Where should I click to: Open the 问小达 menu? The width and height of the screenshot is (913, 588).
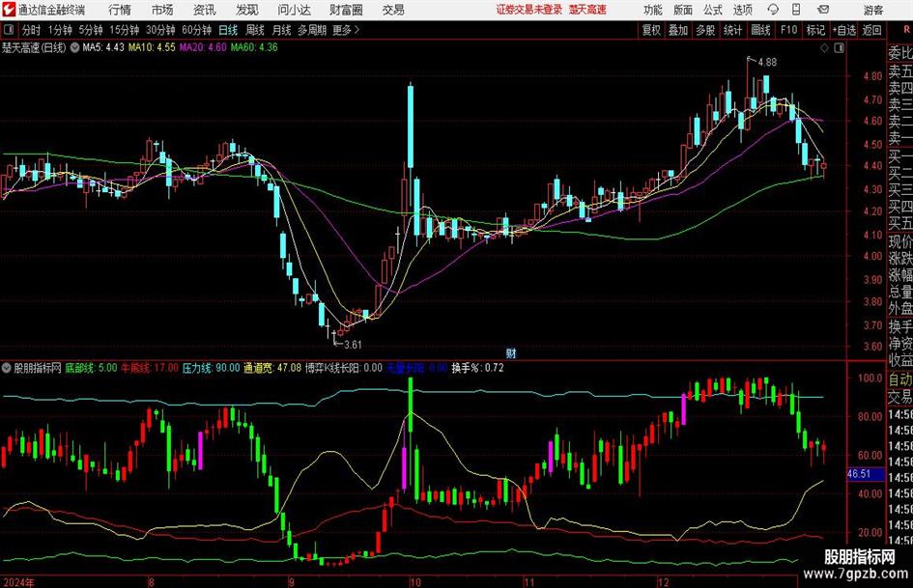(x=294, y=10)
